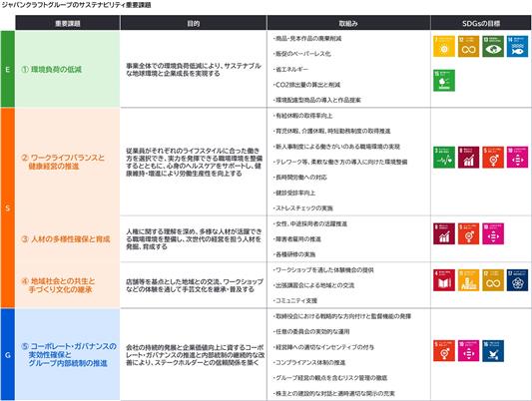Click ワークショップを通した体験機会の提供 bullet

coord(323,270)
